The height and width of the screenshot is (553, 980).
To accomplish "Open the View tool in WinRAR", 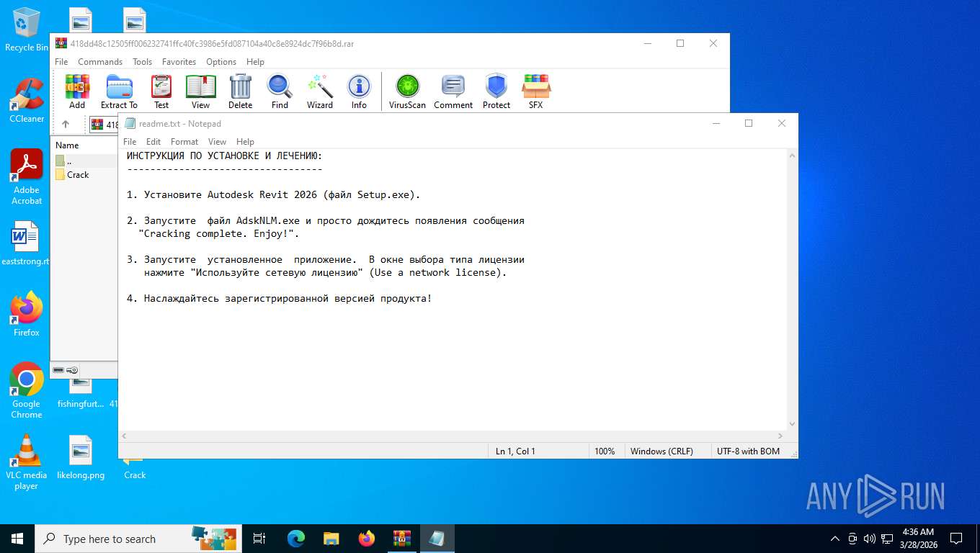I will coord(201,91).
